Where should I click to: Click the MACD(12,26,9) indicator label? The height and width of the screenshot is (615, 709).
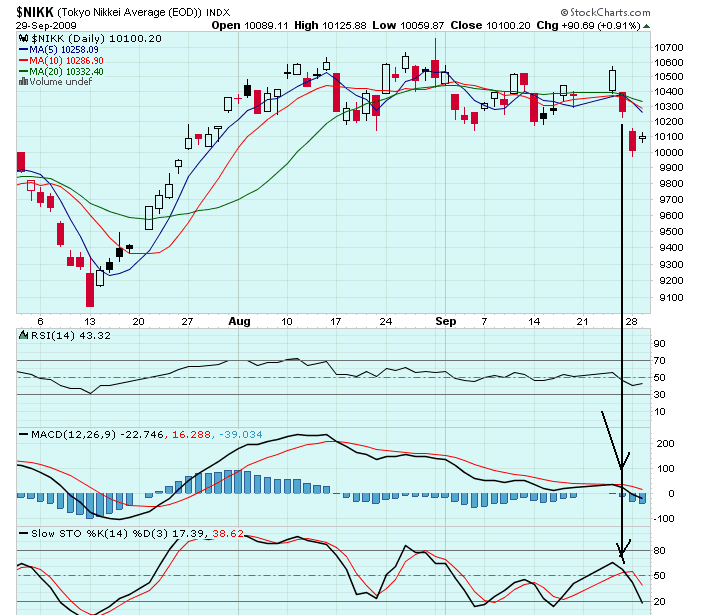(73, 435)
